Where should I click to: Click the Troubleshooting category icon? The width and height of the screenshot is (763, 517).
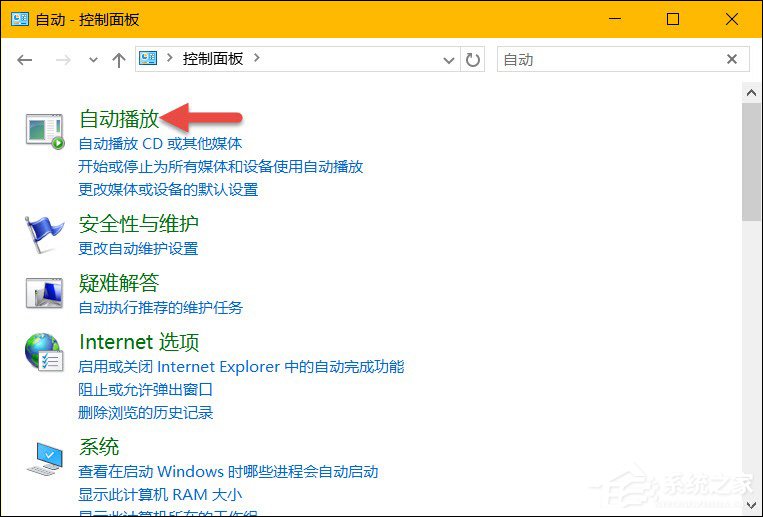coord(44,293)
